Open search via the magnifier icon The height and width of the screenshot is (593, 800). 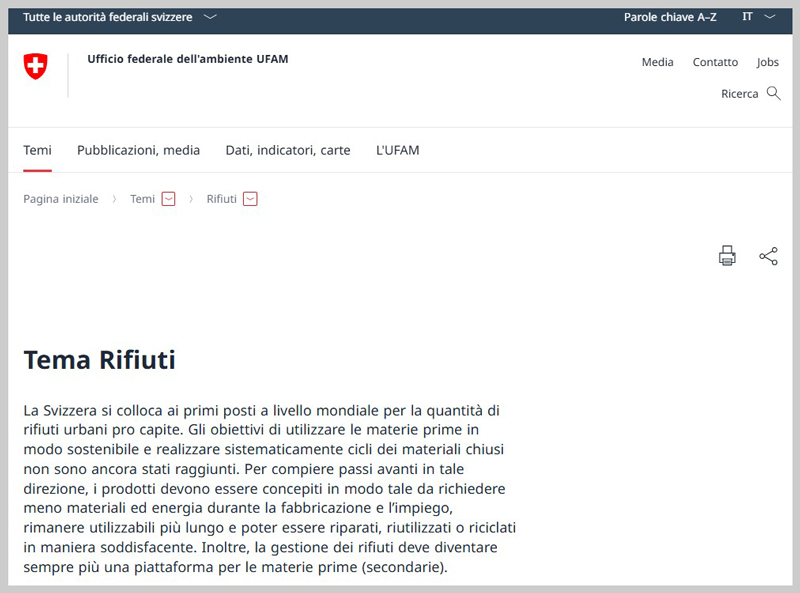point(773,94)
